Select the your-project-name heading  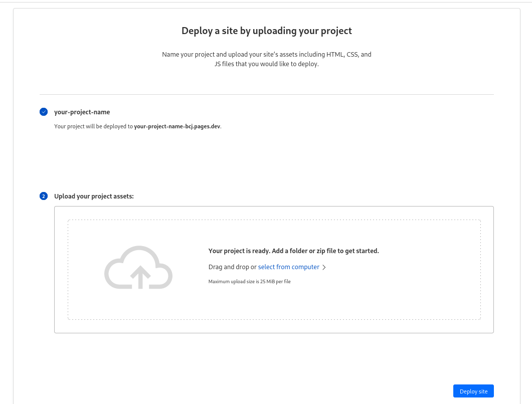tap(82, 112)
